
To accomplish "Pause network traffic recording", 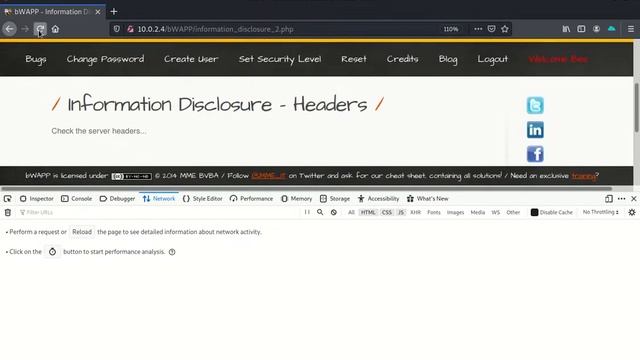I will point(307,212).
